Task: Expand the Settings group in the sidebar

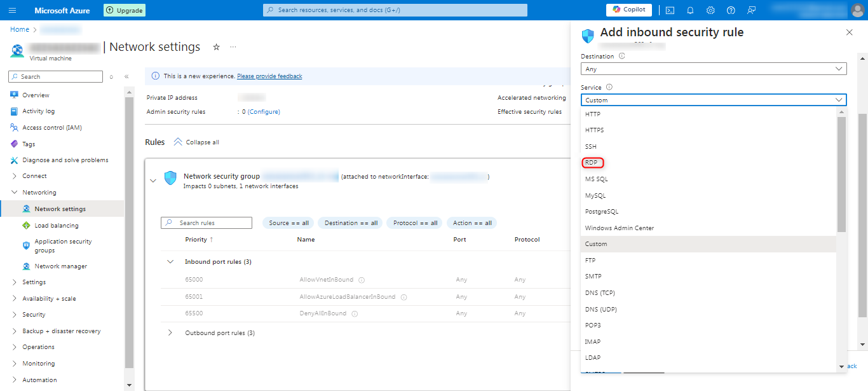Action: point(15,282)
